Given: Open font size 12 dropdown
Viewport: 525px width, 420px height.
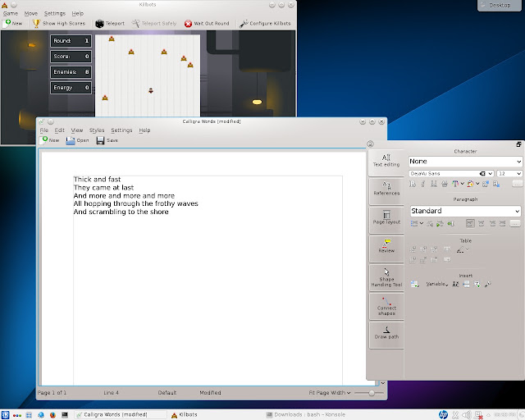Looking at the screenshot, I should [509, 173].
